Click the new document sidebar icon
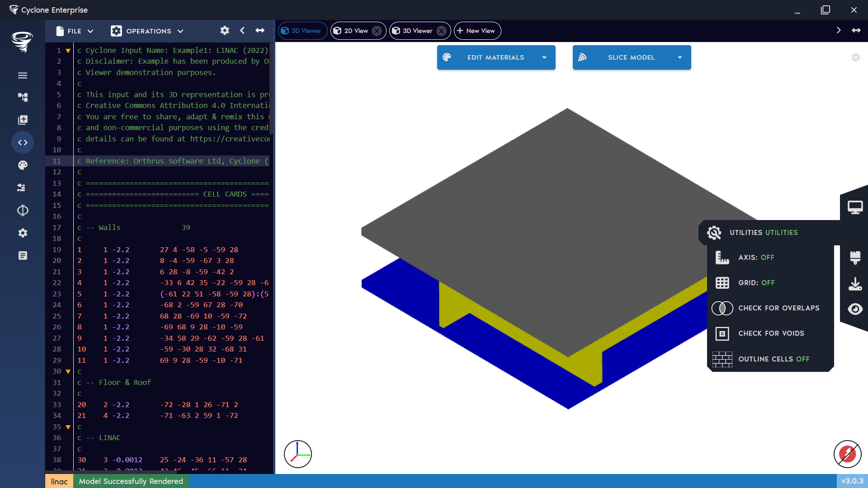The width and height of the screenshot is (868, 488). (x=23, y=120)
